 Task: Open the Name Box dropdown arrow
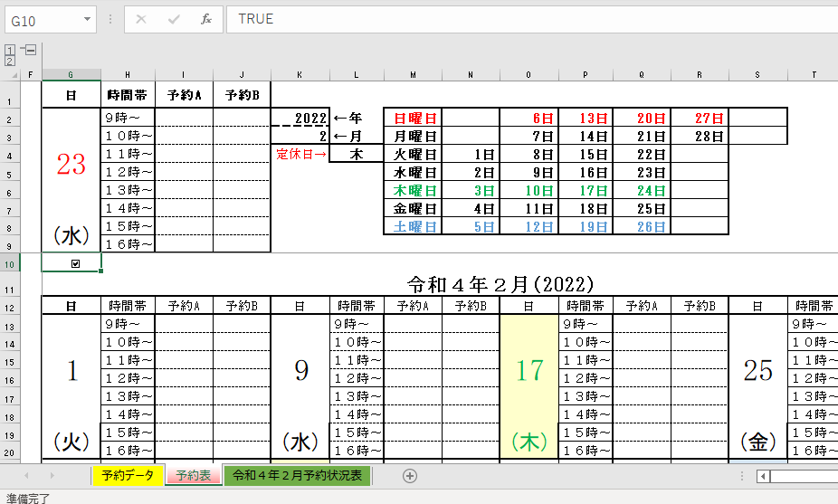pyautogui.click(x=87, y=20)
